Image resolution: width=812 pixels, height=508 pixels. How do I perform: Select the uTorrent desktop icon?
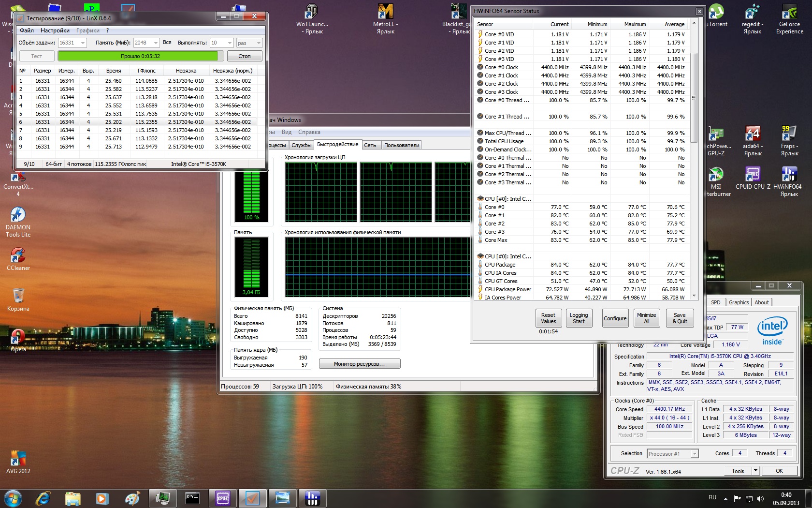(716, 16)
